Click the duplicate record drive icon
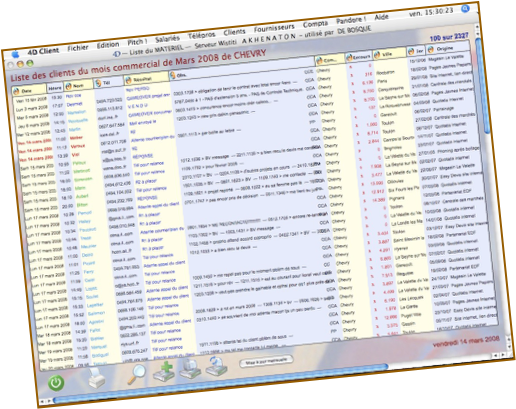The height and width of the screenshot is (409, 516). pos(190,369)
